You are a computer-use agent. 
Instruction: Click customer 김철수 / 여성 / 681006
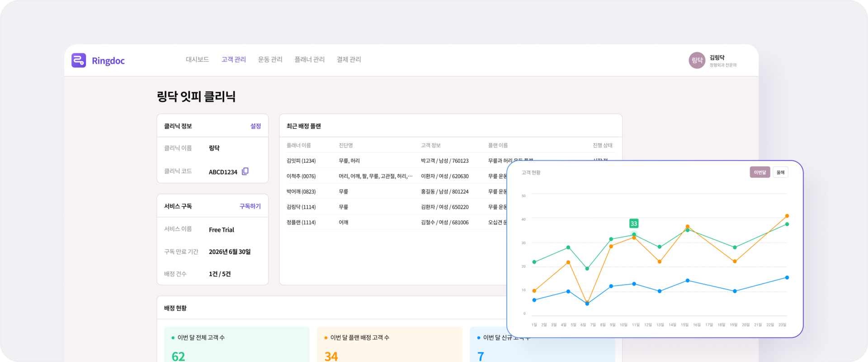445,223
